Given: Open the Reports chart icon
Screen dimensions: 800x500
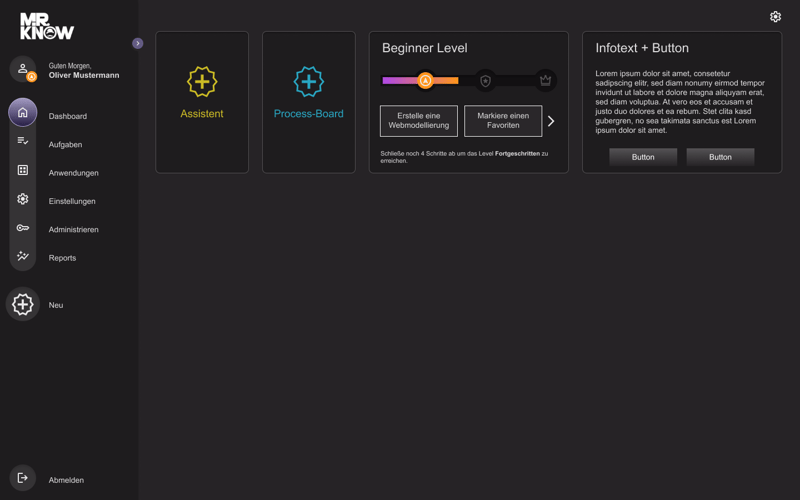Looking at the screenshot, I should (x=22, y=256).
